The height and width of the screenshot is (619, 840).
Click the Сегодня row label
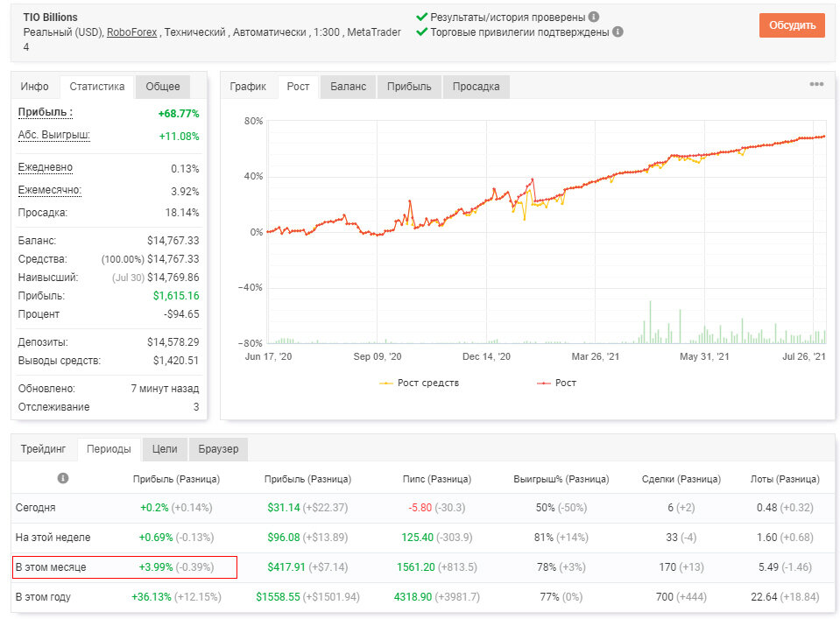pos(35,508)
